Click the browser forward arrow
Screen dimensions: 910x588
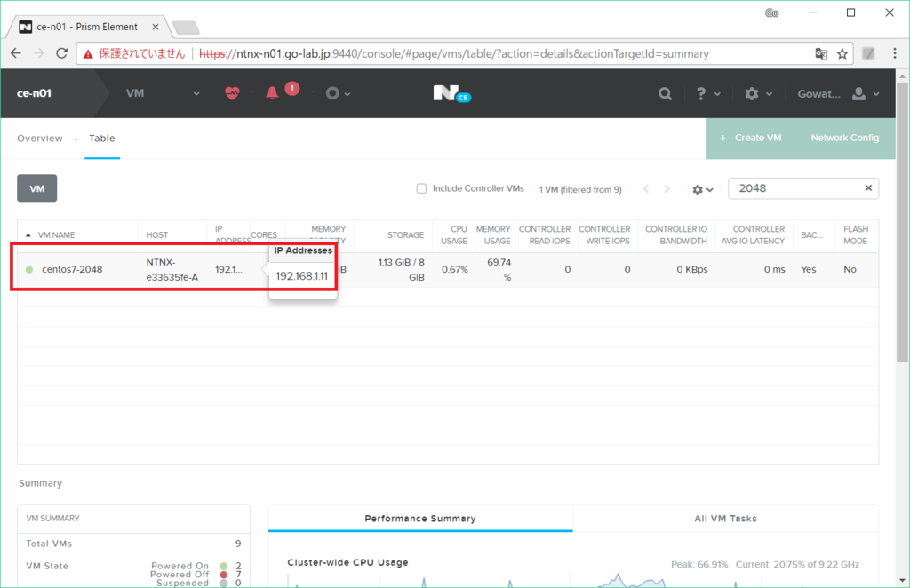tap(38, 53)
